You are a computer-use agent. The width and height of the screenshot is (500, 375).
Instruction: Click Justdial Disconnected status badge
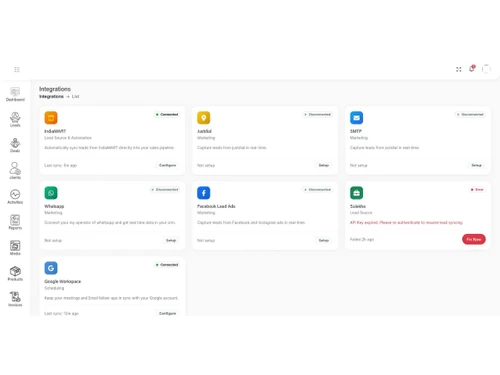coord(317,114)
